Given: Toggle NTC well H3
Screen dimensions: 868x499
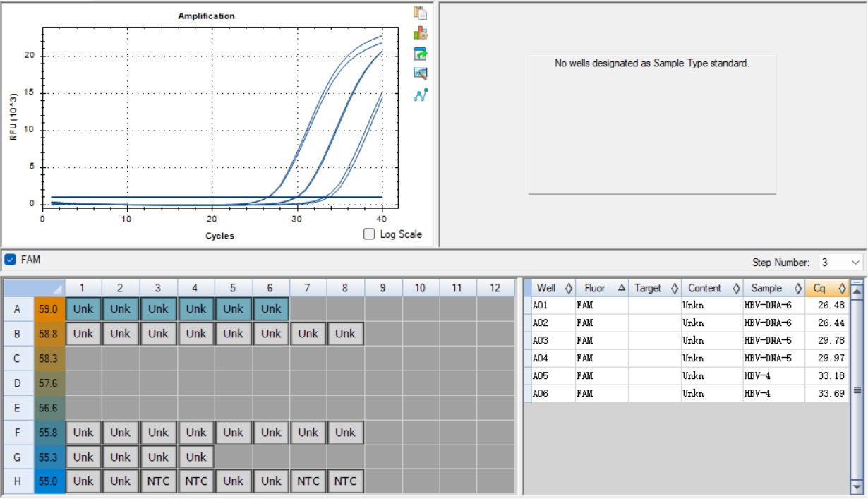Looking at the screenshot, I should pos(158,481).
